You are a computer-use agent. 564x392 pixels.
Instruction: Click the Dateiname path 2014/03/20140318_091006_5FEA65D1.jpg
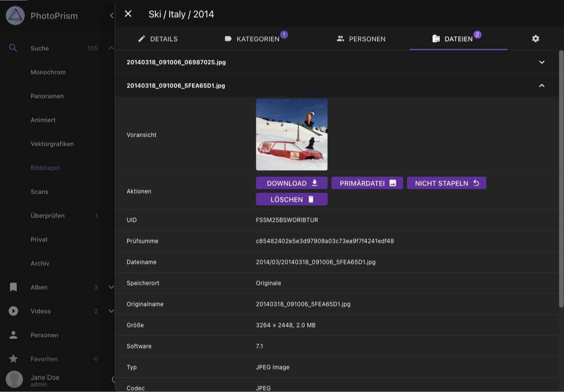coord(316,262)
